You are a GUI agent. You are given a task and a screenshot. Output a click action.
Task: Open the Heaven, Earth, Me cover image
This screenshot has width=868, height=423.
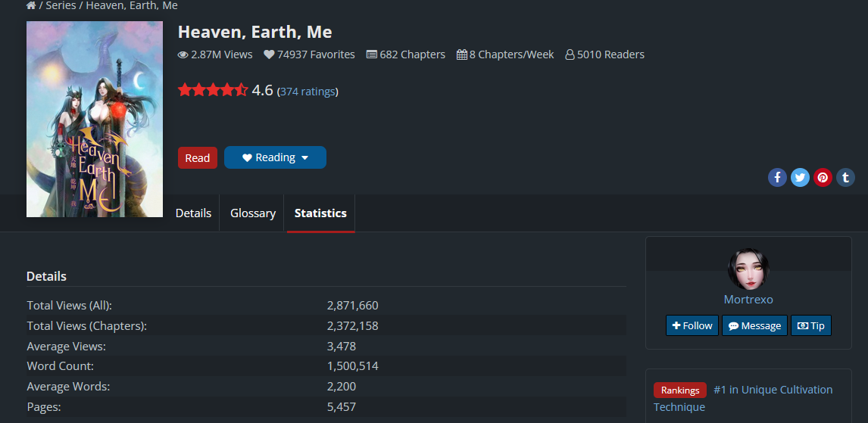[x=95, y=119]
